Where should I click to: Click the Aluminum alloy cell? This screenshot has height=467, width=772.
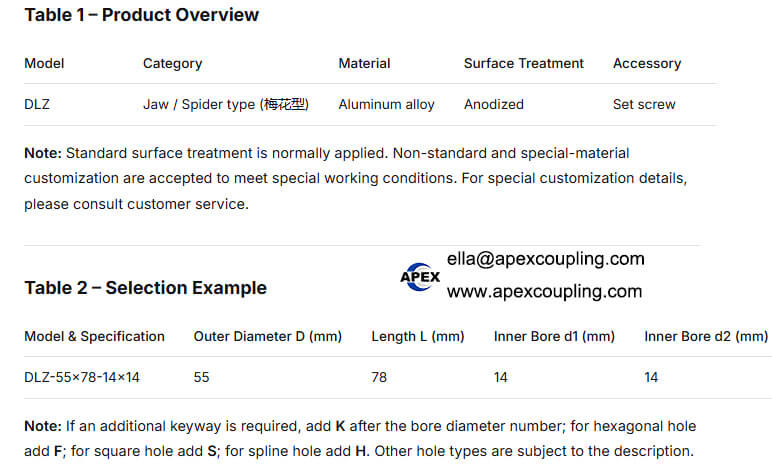pyautogui.click(x=386, y=104)
